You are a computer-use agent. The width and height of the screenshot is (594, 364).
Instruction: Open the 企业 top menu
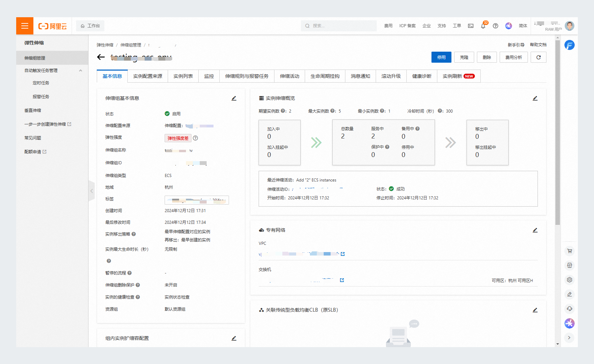(427, 26)
